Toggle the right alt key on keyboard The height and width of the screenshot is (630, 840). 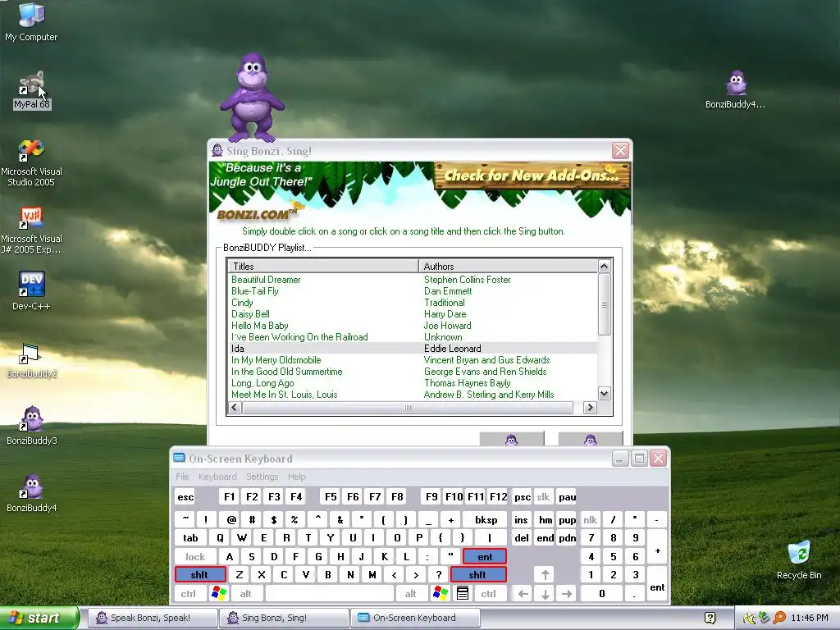(411, 594)
